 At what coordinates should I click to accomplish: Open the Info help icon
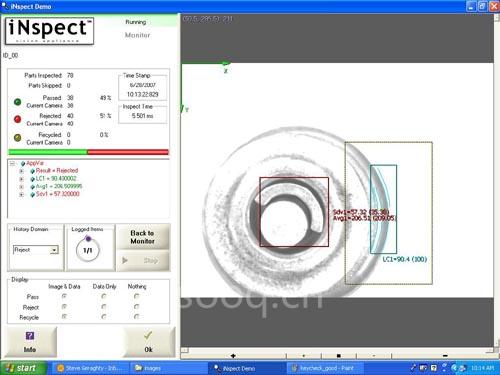[x=30, y=336]
